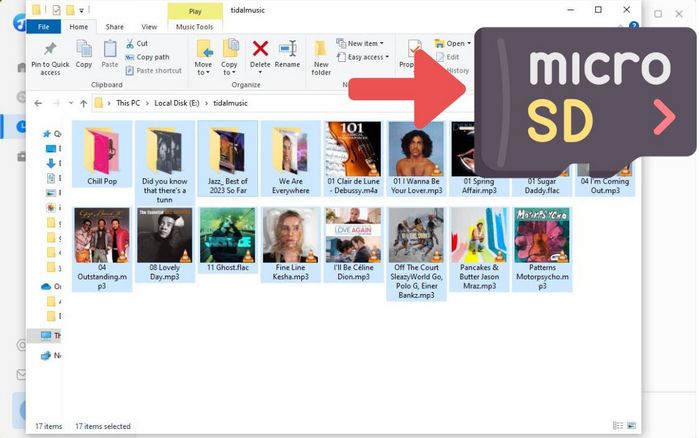Image resolution: width=700 pixels, height=438 pixels.
Task: Click tidalmusic in address path
Action: tap(230, 103)
